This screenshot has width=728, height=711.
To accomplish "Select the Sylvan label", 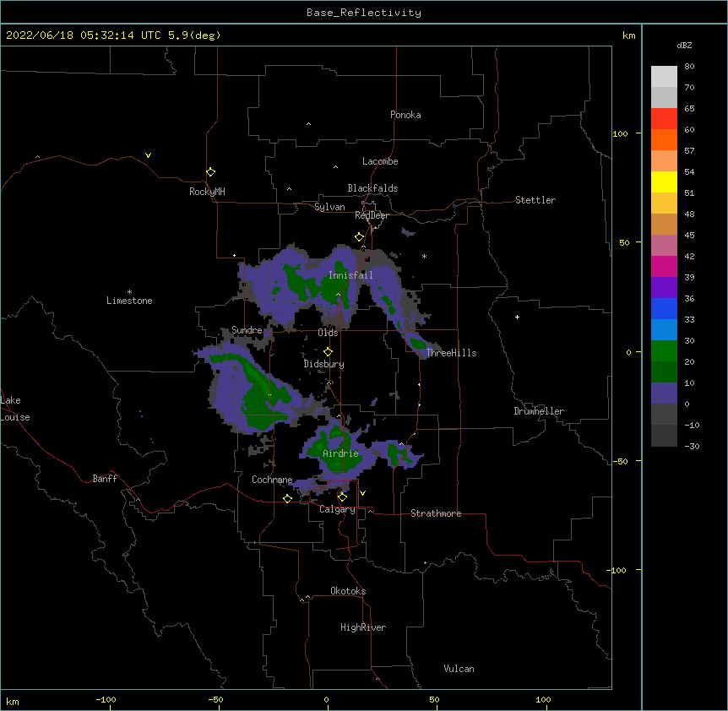I will [329, 207].
